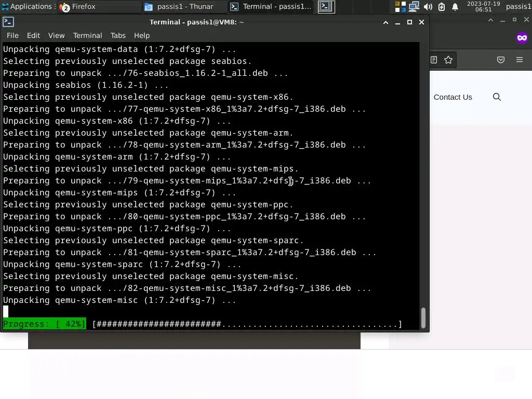Click the terminal cursor block

tap(6, 312)
